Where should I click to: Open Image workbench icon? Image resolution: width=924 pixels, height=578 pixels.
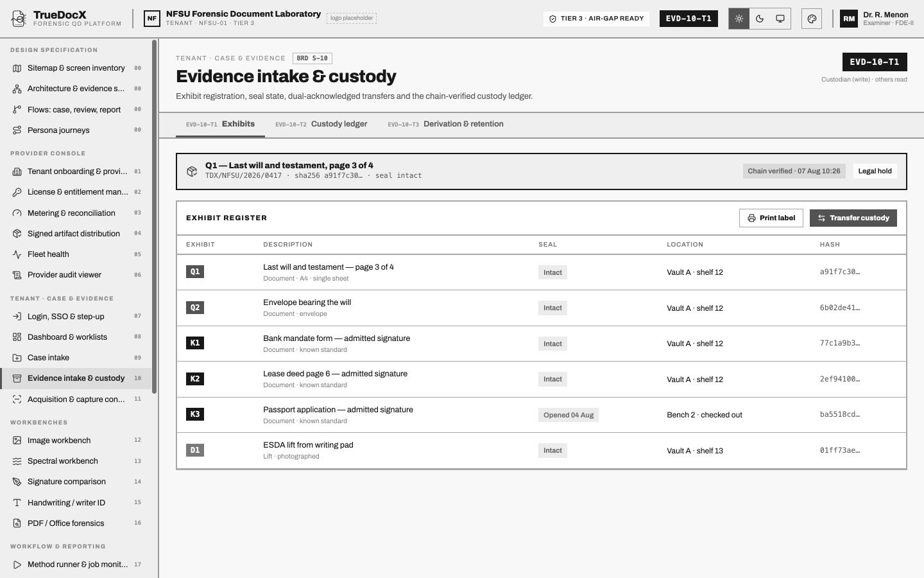[x=17, y=441]
